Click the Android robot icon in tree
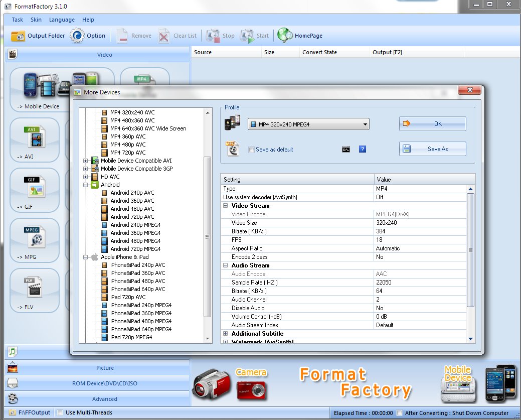521x420 pixels. coord(95,185)
